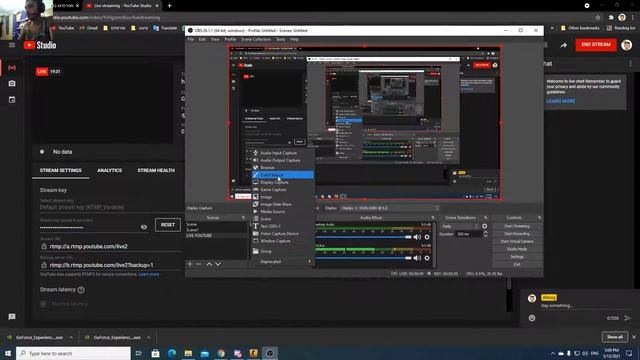Adjust the Desktop Audio volume slider
Screen dimensions: 640x360
364,237
